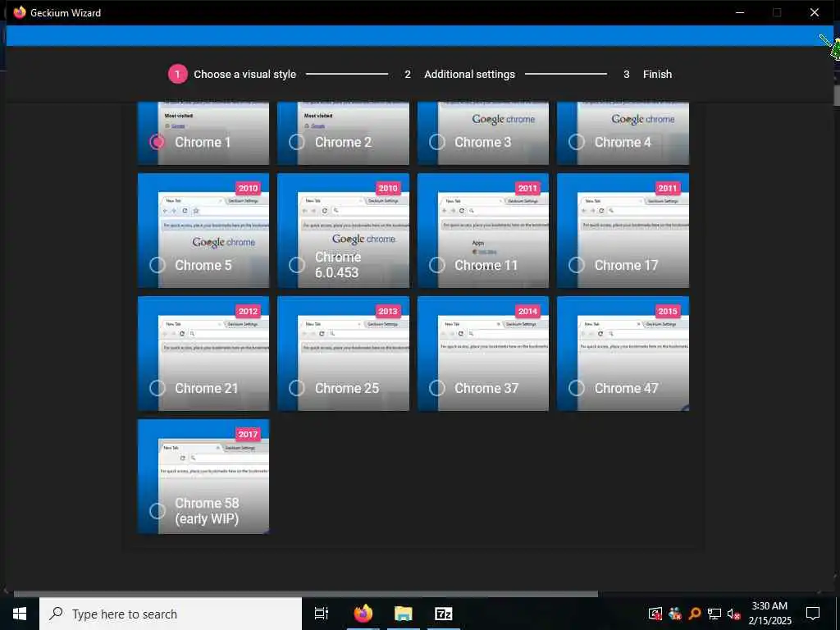Click the 2017 year badge on Chrome 58

pos(248,434)
